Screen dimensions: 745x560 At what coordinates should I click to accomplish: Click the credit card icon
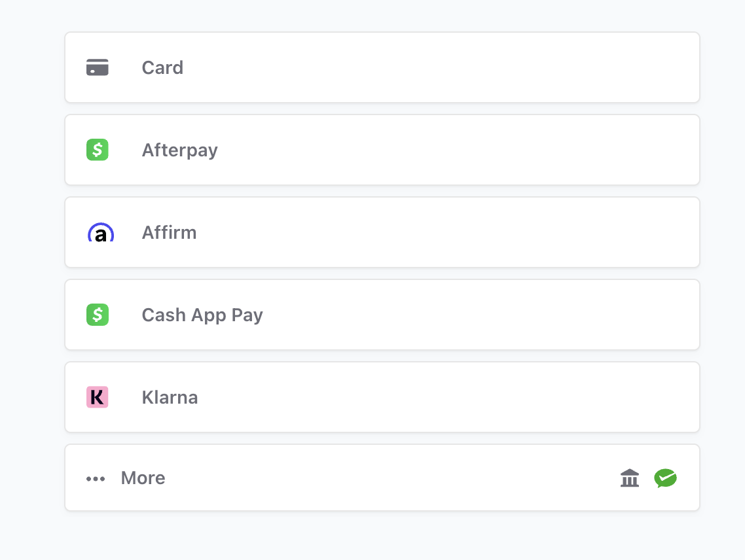[x=98, y=67]
